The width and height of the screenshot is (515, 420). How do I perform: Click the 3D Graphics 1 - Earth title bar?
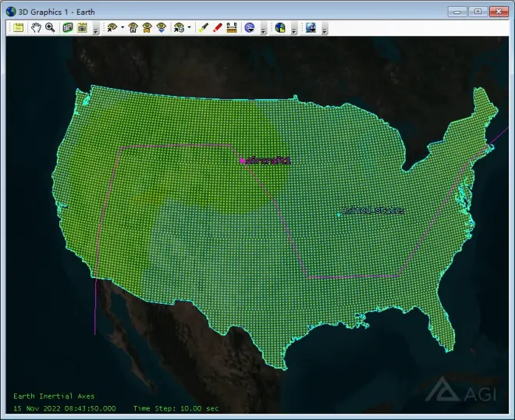(x=195, y=11)
